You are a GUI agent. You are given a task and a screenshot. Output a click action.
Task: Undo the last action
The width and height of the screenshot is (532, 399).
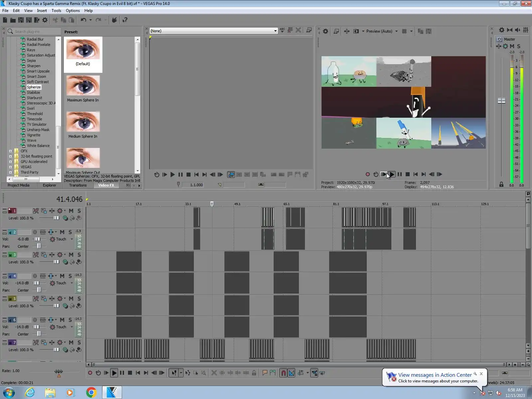tap(83, 20)
